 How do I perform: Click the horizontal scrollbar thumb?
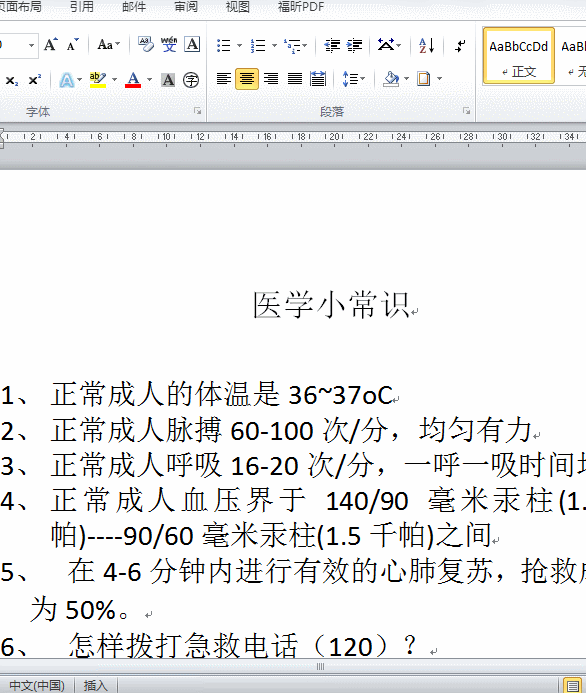320,666
